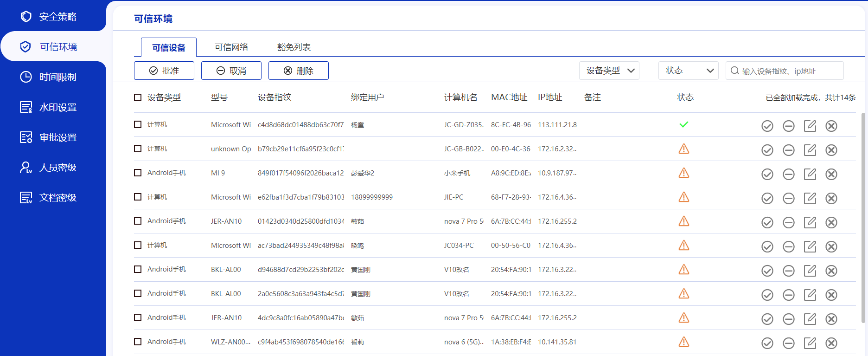Switch to the 可信设备 tab
Image resolution: width=868 pixels, height=356 pixels.
click(x=169, y=47)
